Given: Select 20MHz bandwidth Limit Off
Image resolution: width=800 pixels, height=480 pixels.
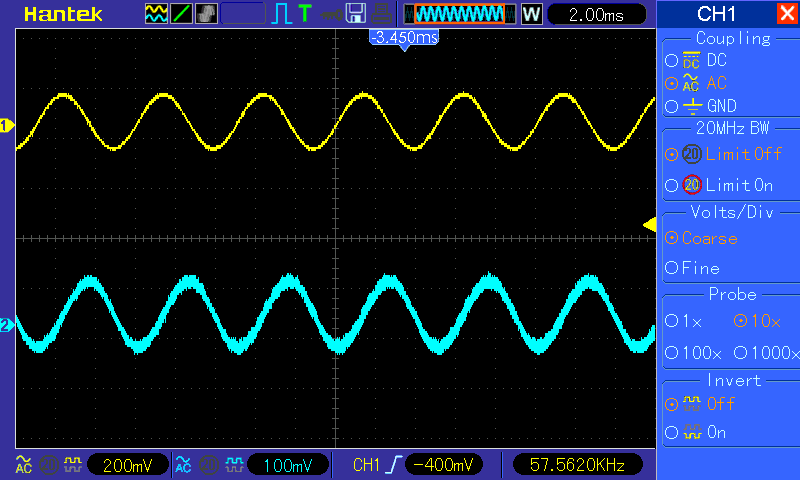Looking at the screenshot, I should [723, 154].
